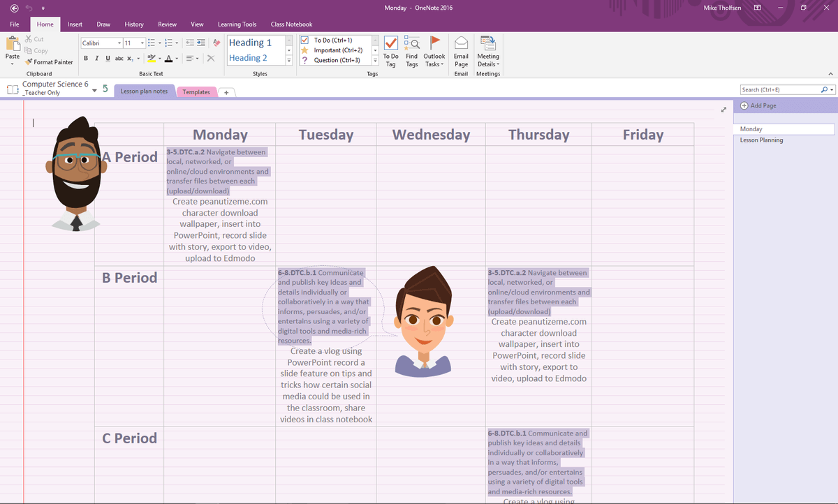Open the font color dropdown arrow
The image size is (838, 504).
tap(176, 59)
